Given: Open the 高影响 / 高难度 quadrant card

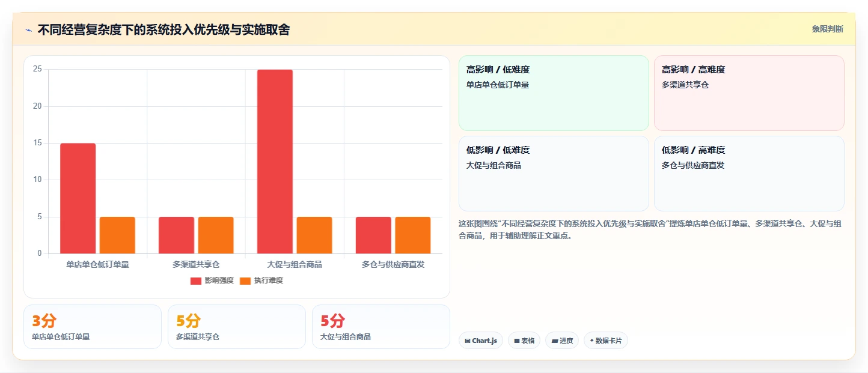Looking at the screenshot, I should click(749, 93).
